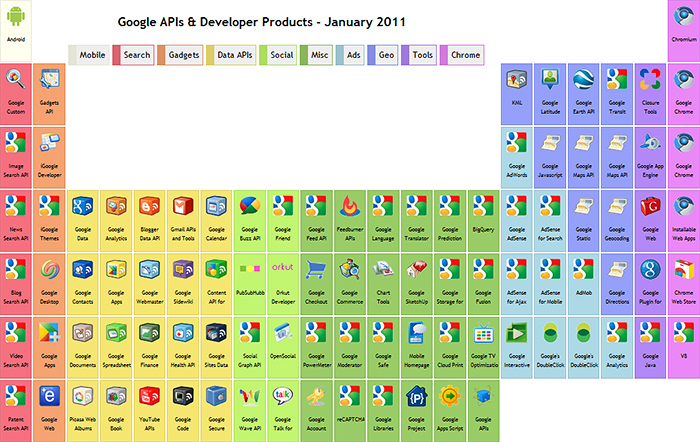Click the OpenSocial icon
The width and height of the screenshot is (700, 442).
283,333
